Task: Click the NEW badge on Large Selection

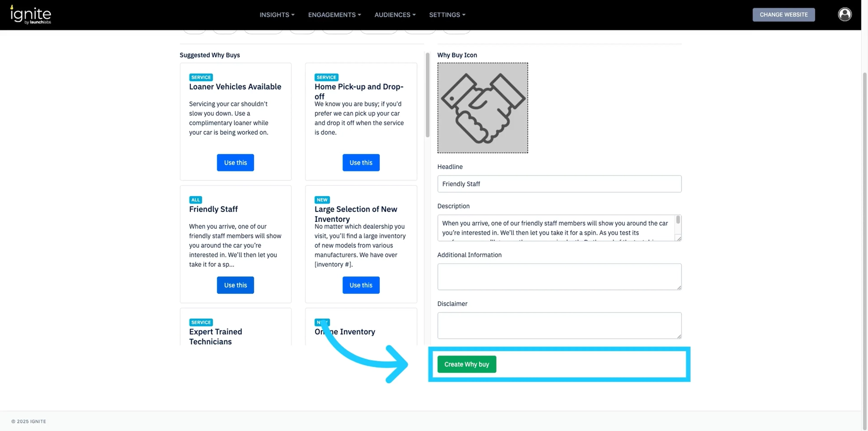Action: [322, 200]
